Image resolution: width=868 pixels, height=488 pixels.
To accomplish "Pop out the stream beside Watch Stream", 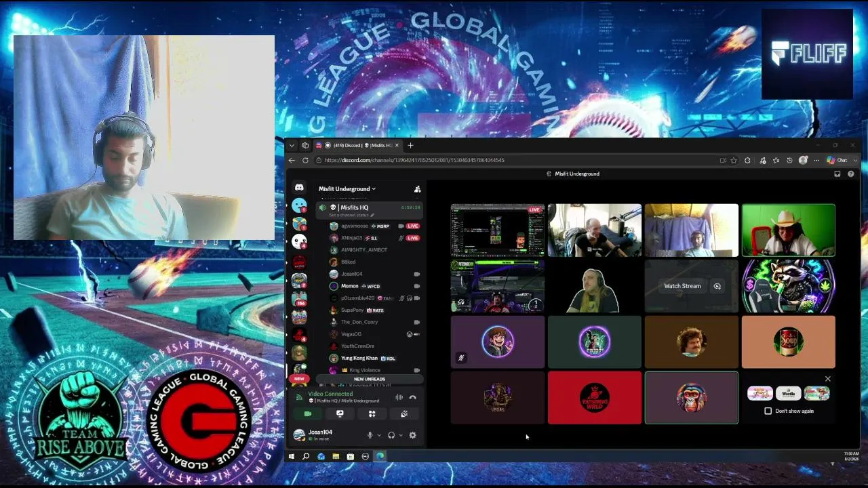I will point(717,286).
